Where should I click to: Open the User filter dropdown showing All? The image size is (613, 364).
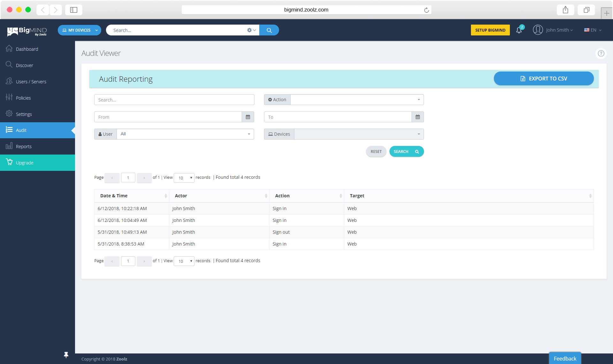pos(185,134)
